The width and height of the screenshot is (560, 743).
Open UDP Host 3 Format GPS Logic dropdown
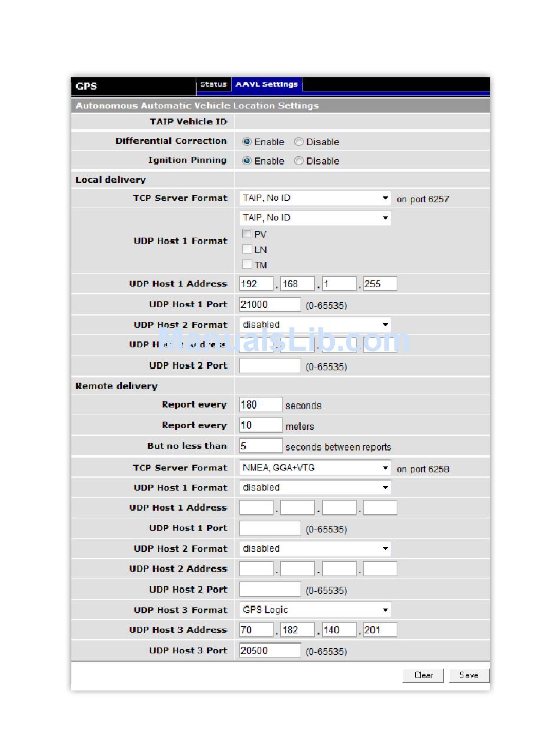(x=315, y=610)
